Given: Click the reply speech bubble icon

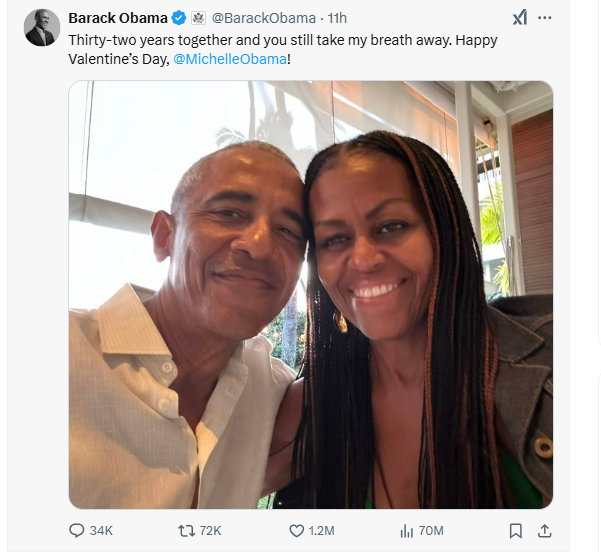Looking at the screenshot, I should pos(77,530).
